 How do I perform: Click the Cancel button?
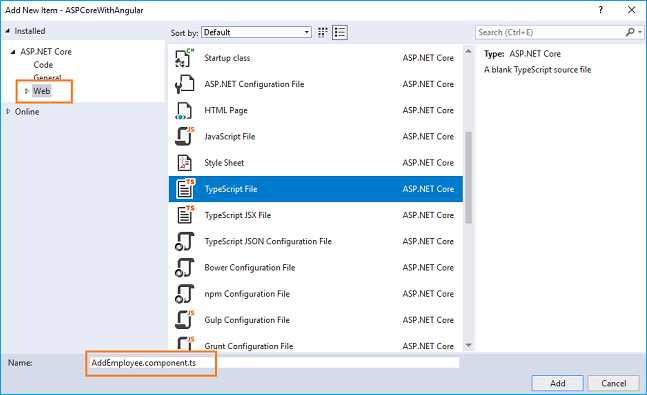tap(614, 383)
